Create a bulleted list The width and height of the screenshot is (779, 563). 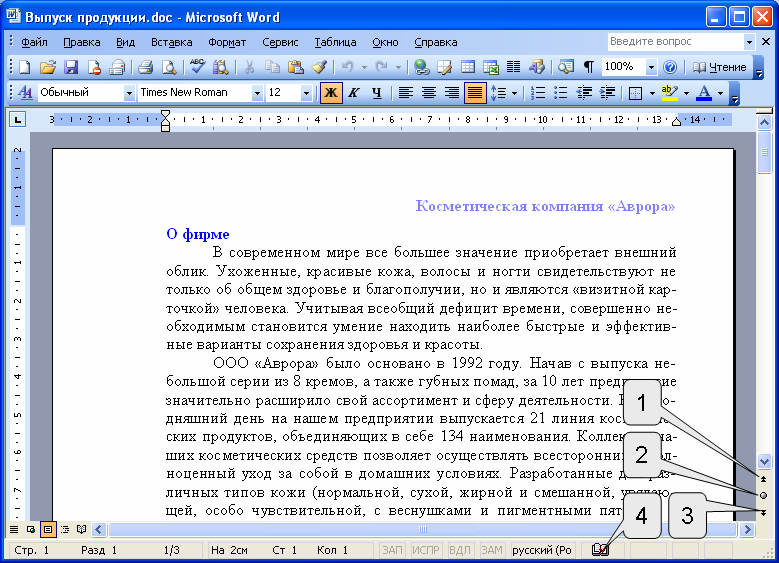tap(561, 92)
